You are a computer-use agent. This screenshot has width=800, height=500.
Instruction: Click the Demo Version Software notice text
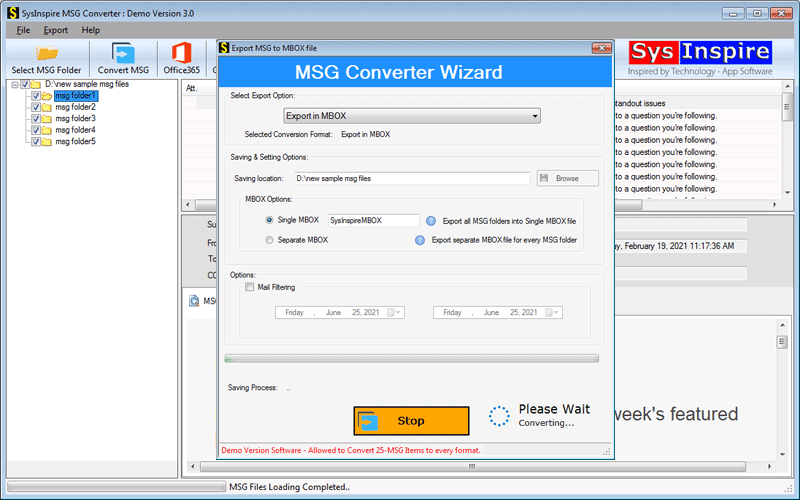click(351, 451)
